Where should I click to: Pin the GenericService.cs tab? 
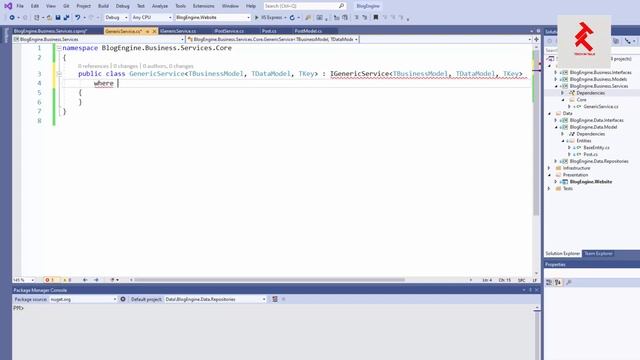click(147, 31)
